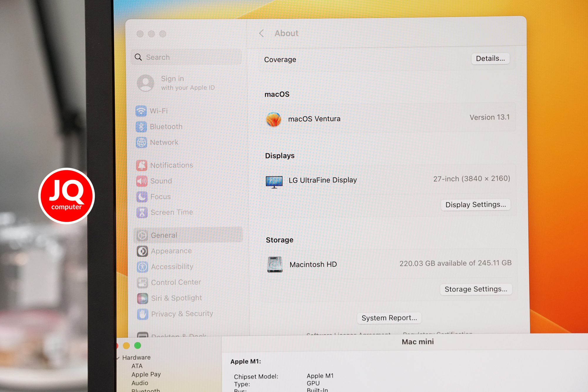
Task: Open Focus moon icon
Action: tap(142, 196)
